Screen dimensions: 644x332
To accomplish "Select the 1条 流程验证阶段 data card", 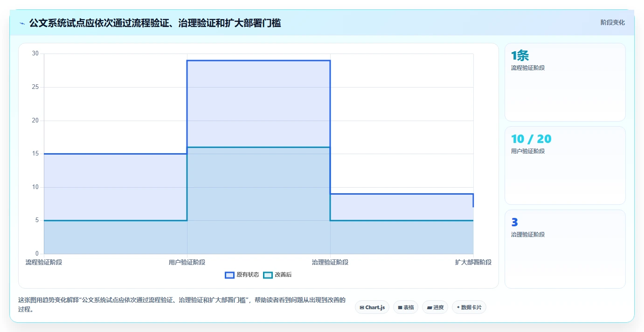I will coord(565,82).
